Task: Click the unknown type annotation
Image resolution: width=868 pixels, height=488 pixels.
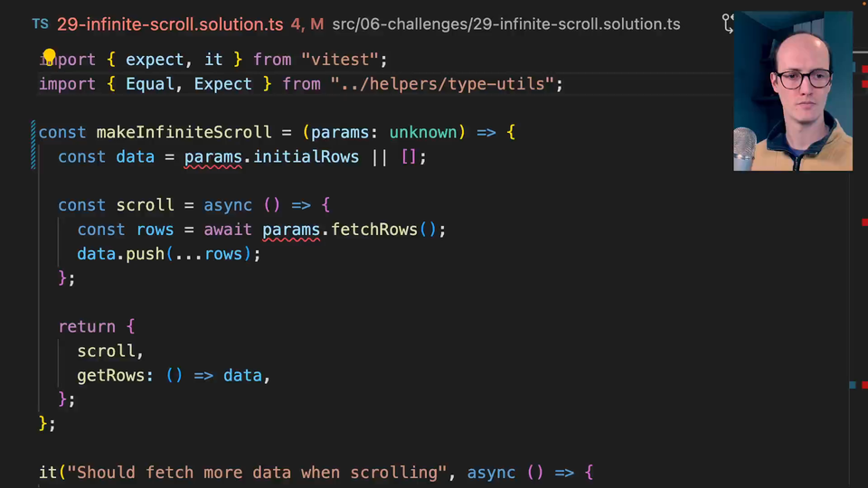Action: tap(423, 133)
